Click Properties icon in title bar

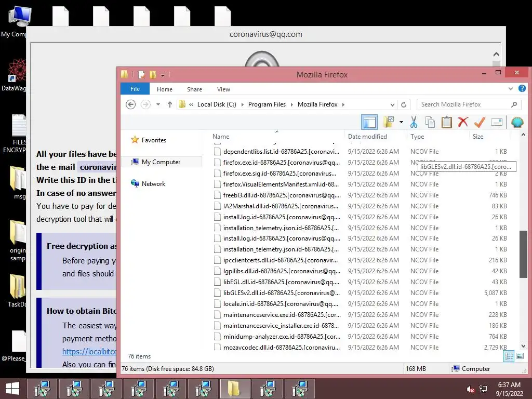(x=141, y=75)
